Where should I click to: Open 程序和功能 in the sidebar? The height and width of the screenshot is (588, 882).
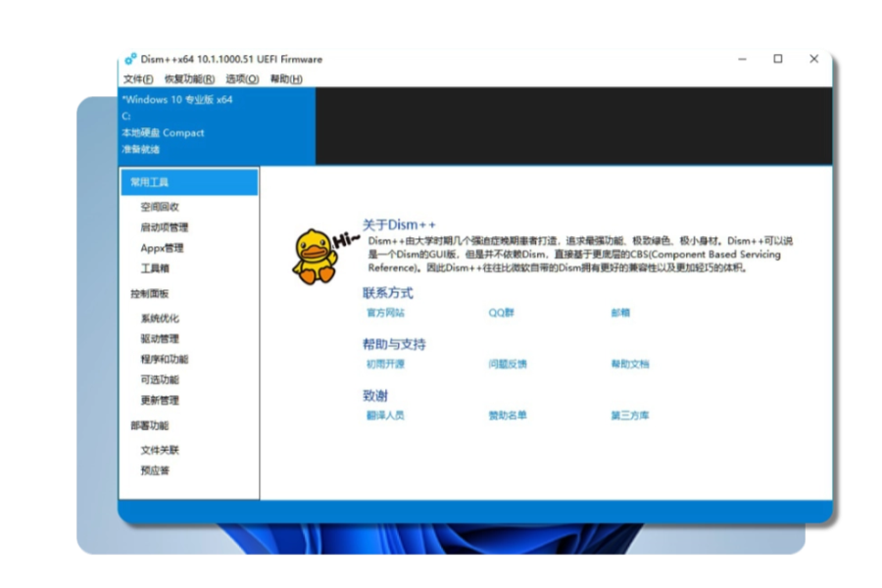click(165, 359)
